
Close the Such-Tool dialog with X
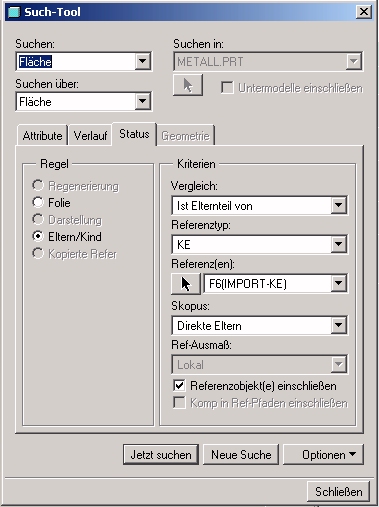pyautogui.click(x=363, y=12)
